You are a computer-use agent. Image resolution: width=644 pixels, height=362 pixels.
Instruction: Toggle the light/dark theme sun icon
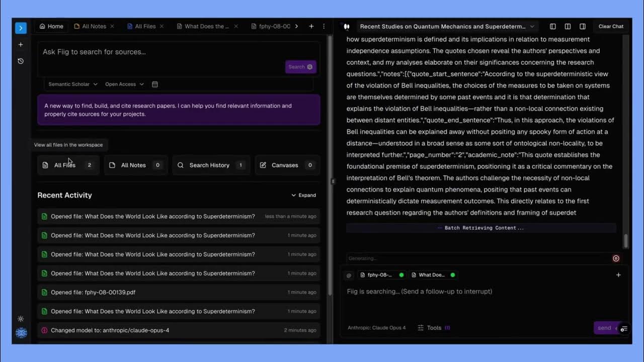[21, 319]
